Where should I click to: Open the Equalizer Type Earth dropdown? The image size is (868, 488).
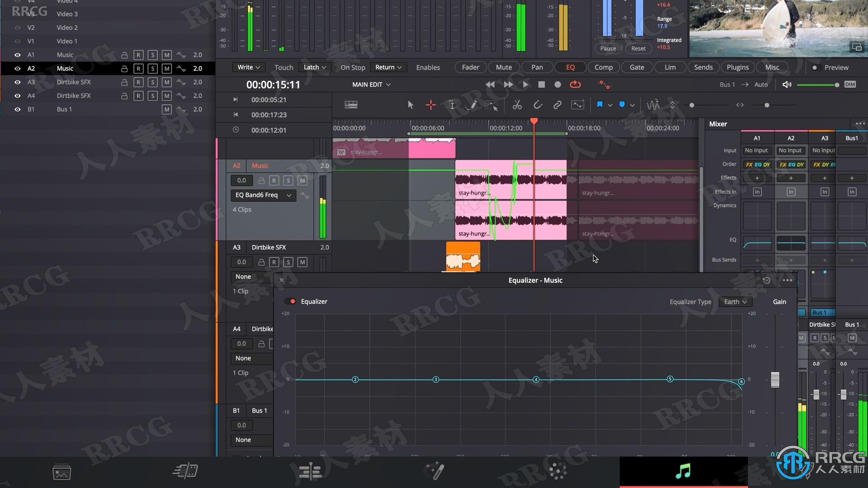coord(735,301)
